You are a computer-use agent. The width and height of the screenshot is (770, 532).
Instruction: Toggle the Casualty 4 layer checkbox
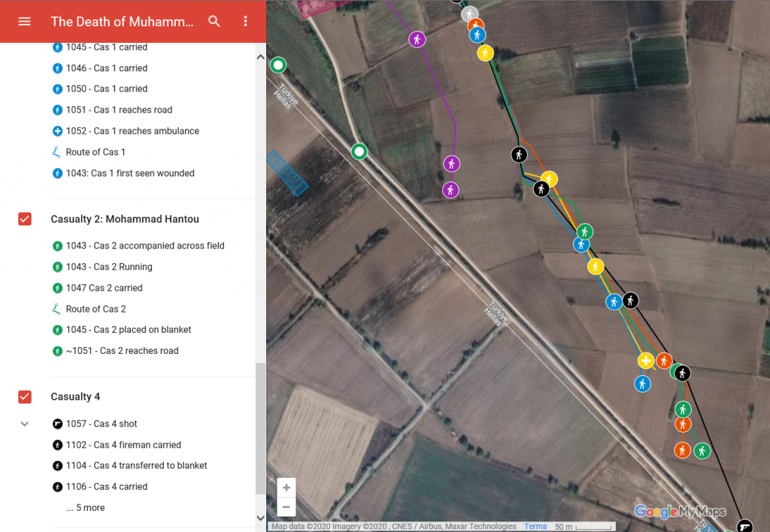point(25,397)
